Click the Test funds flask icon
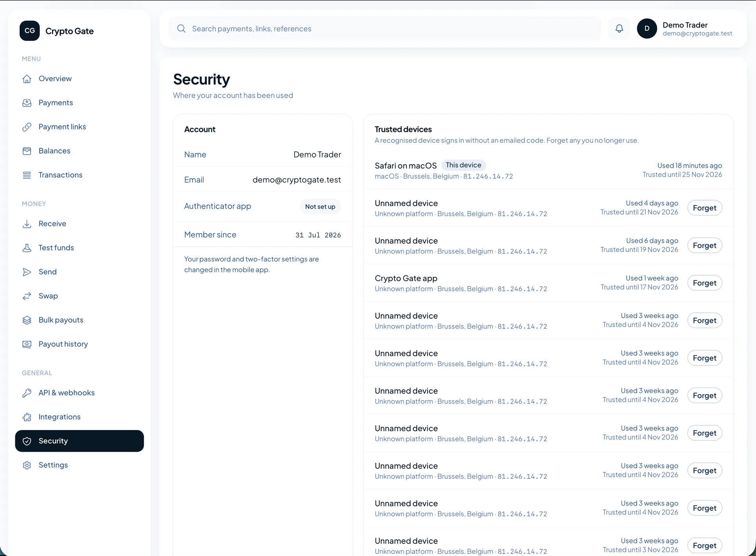756x556 pixels. pyautogui.click(x=27, y=248)
